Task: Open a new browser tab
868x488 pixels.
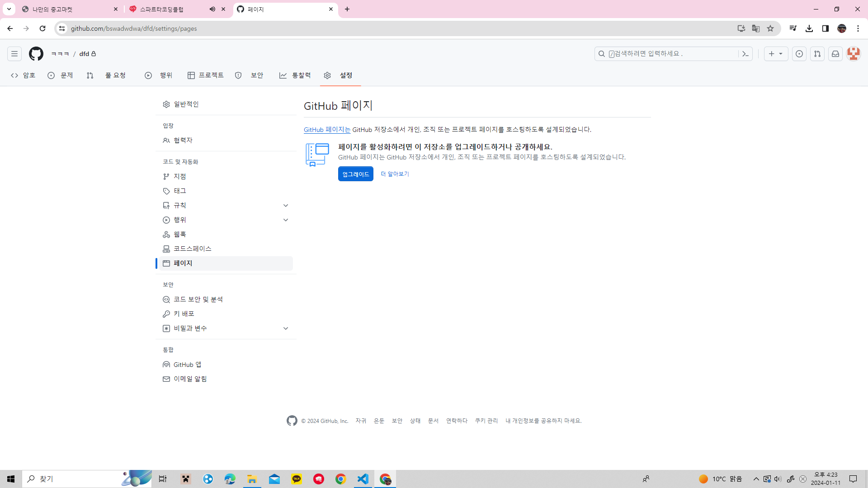Action: click(x=347, y=9)
